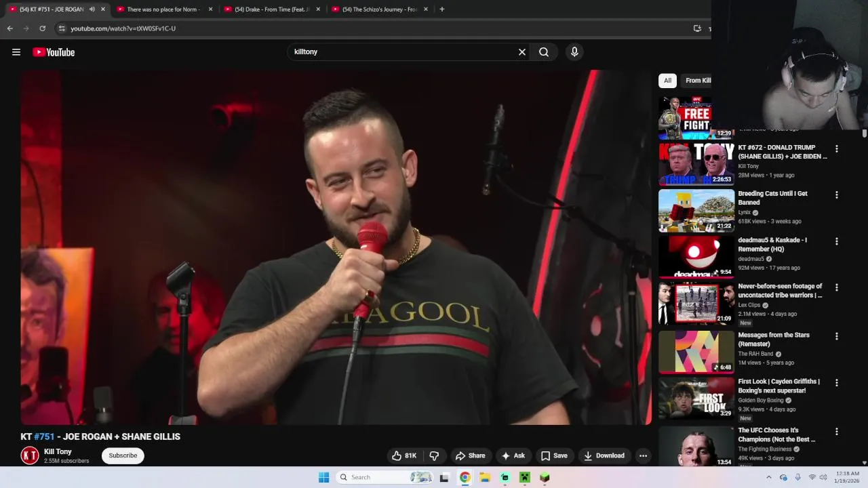This screenshot has height=488, width=868.
Task: Open Breeding Cats Minecraft thumbnail
Action: click(x=696, y=210)
